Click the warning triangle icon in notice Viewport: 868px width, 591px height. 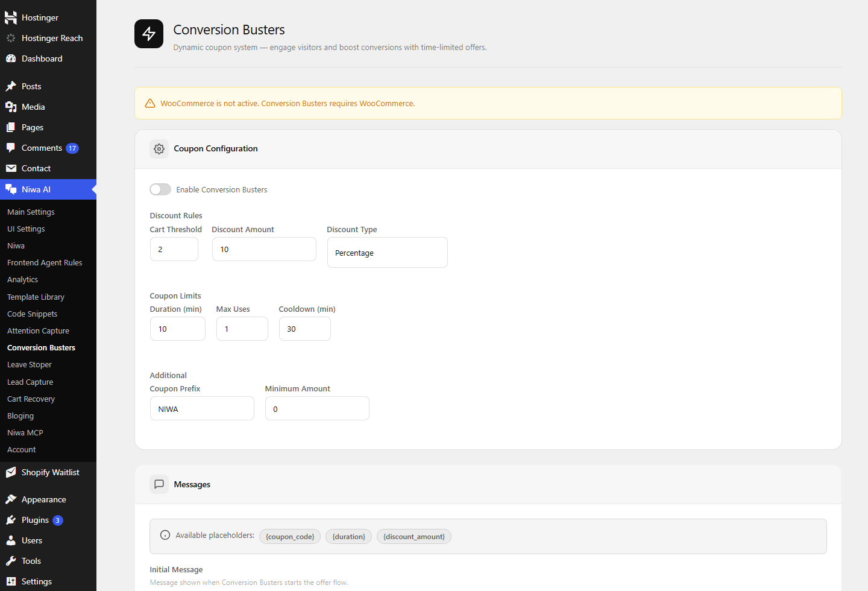150,103
